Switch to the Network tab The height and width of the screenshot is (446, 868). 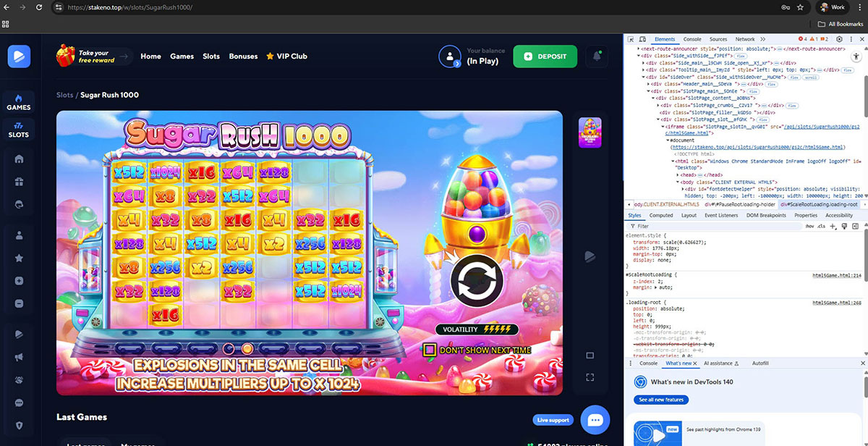coord(744,39)
